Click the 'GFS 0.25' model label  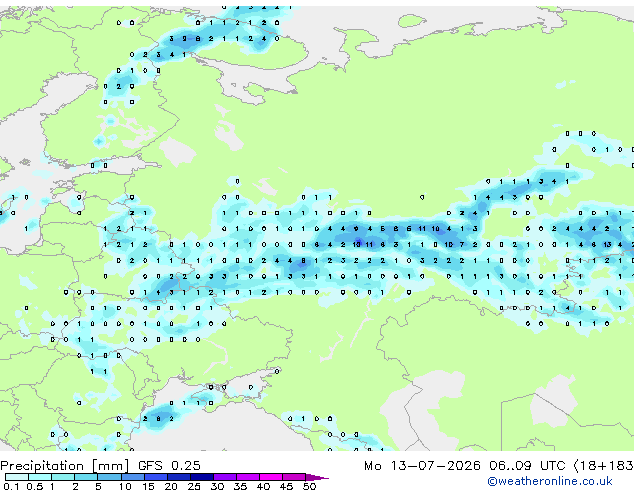(x=169, y=466)
